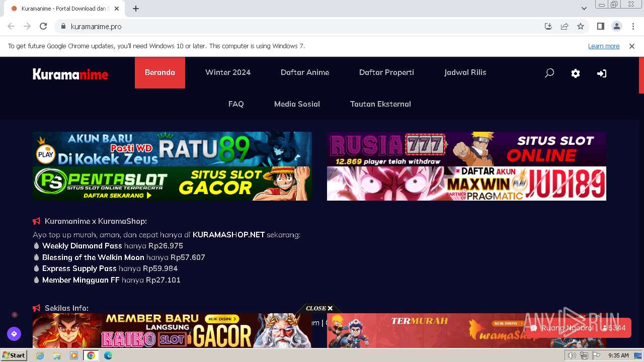Click the Sekilas Info heading
This screenshot has width=644, height=362.
coord(66,308)
